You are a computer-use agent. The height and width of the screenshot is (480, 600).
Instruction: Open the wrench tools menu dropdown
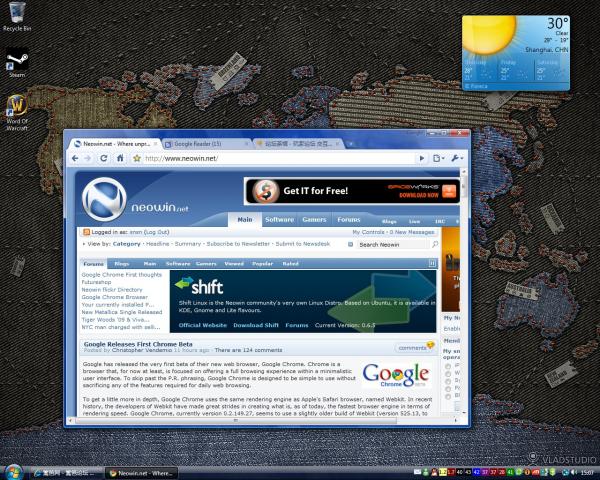[x=457, y=158]
